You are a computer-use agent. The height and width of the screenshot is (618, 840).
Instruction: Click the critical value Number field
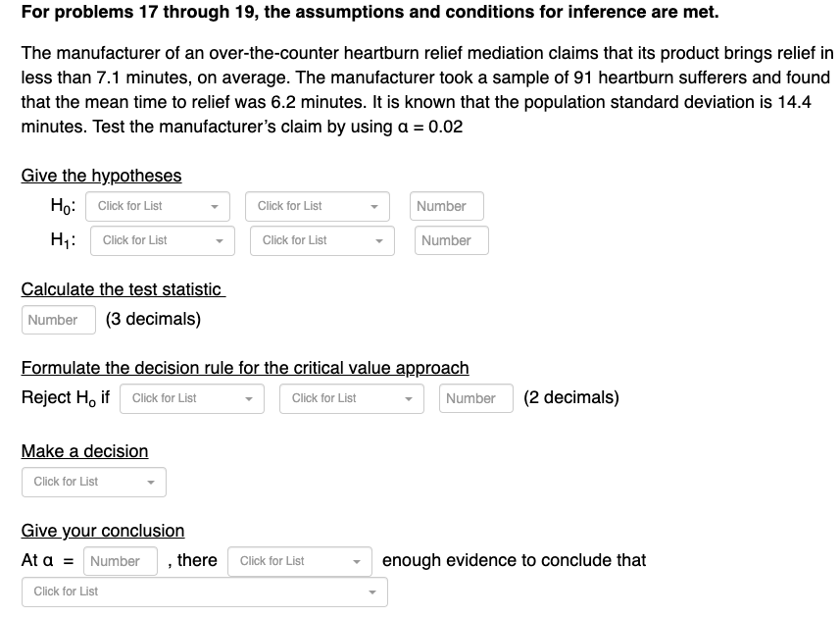[476, 398]
